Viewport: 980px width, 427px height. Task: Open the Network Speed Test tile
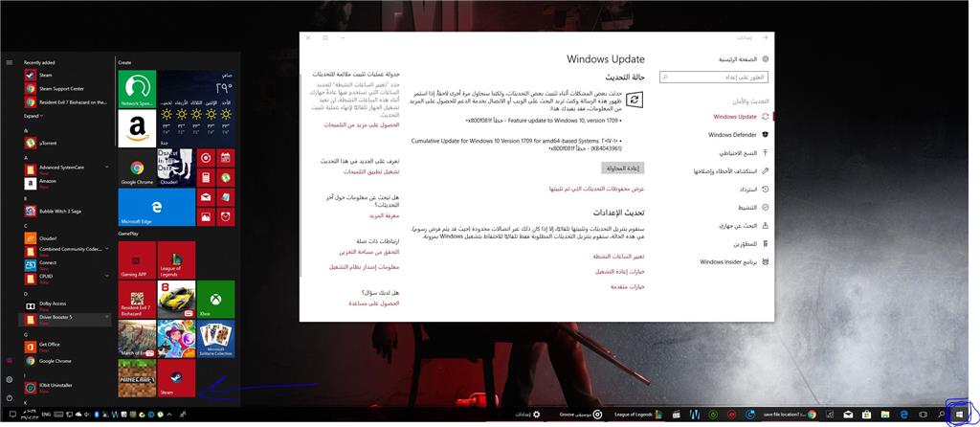(x=137, y=89)
